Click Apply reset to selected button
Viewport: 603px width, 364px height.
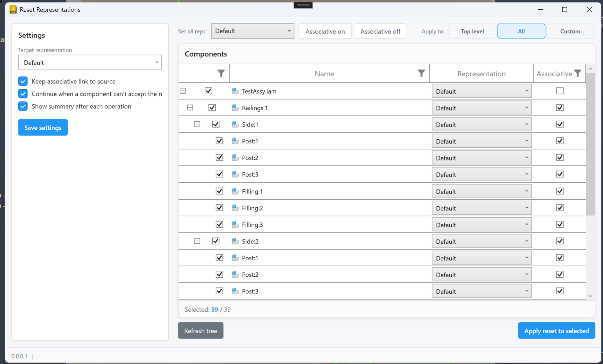coord(557,331)
